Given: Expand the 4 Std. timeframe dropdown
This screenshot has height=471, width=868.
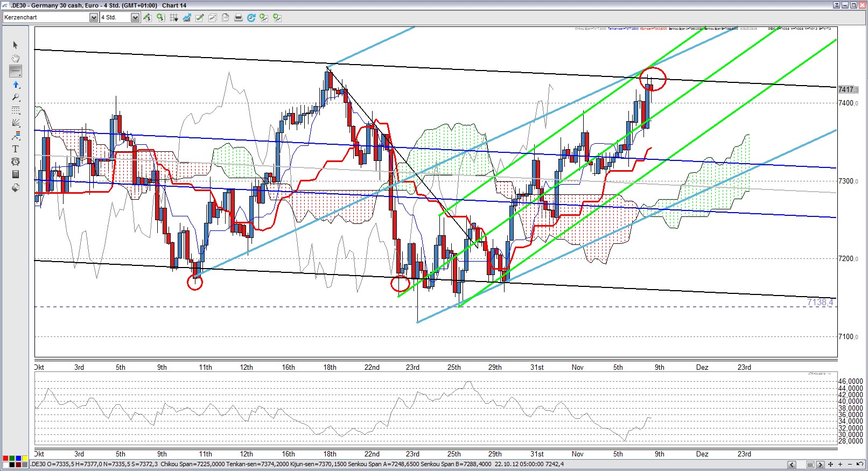Looking at the screenshot, I should (x=135, y=18).
